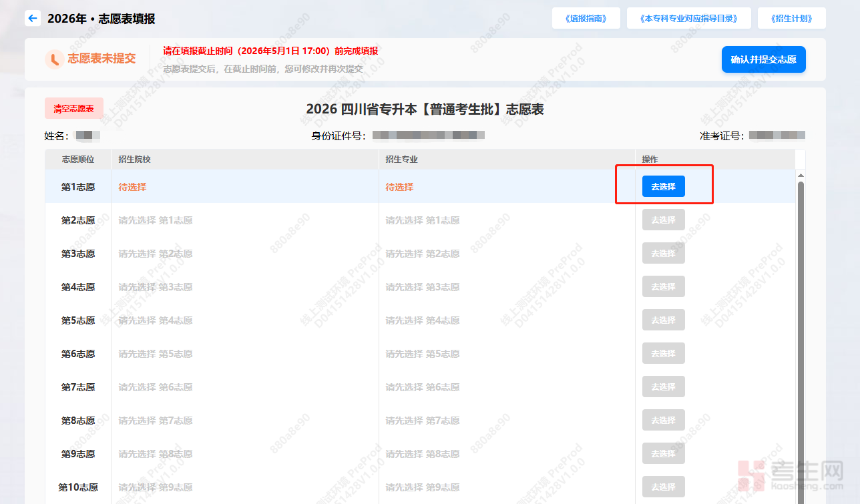Click the red 清空志愿表 button
The image size is (860, 504).
[x=74, y=109]
